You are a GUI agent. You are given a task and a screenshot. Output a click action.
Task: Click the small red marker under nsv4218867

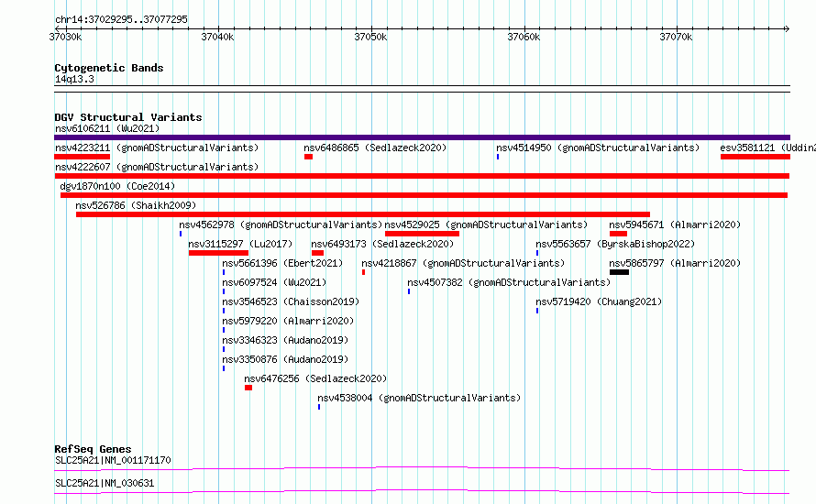pos(363,272)
